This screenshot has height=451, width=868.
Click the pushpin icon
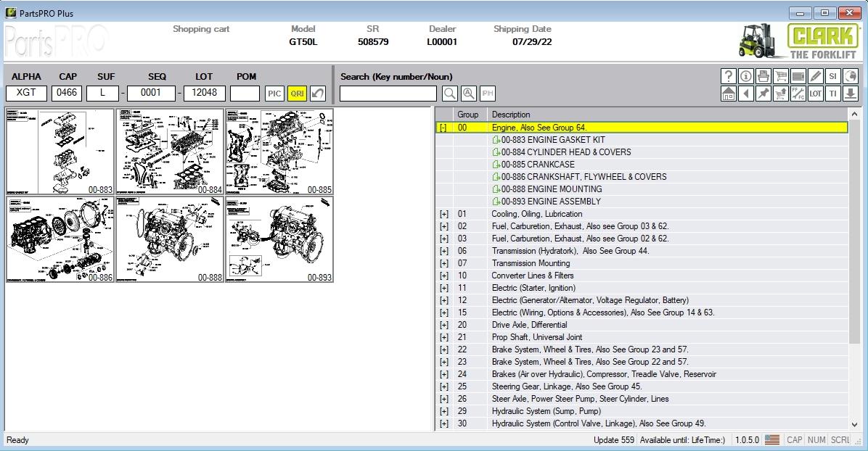(x=763, y=94)
